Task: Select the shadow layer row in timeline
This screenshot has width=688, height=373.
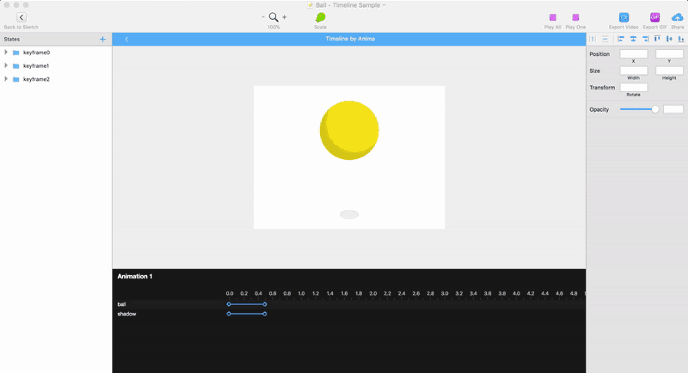Action: tap(349, 314)
